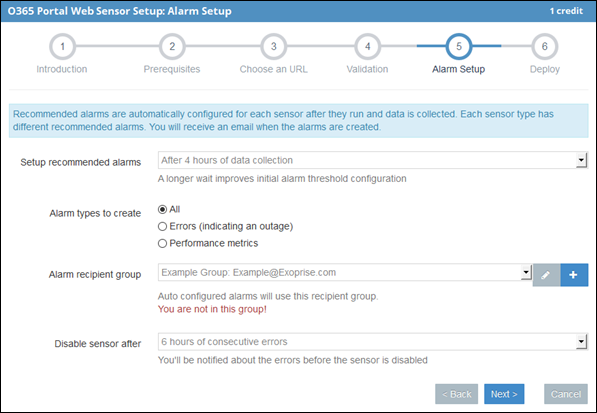Select the All alarm types radio button
The height and width of the screenshot is (413, 597).
click(163, 209)
